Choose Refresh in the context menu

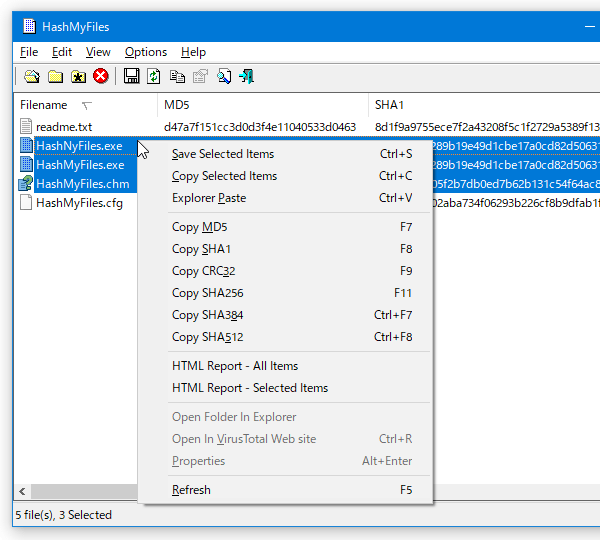285,490
